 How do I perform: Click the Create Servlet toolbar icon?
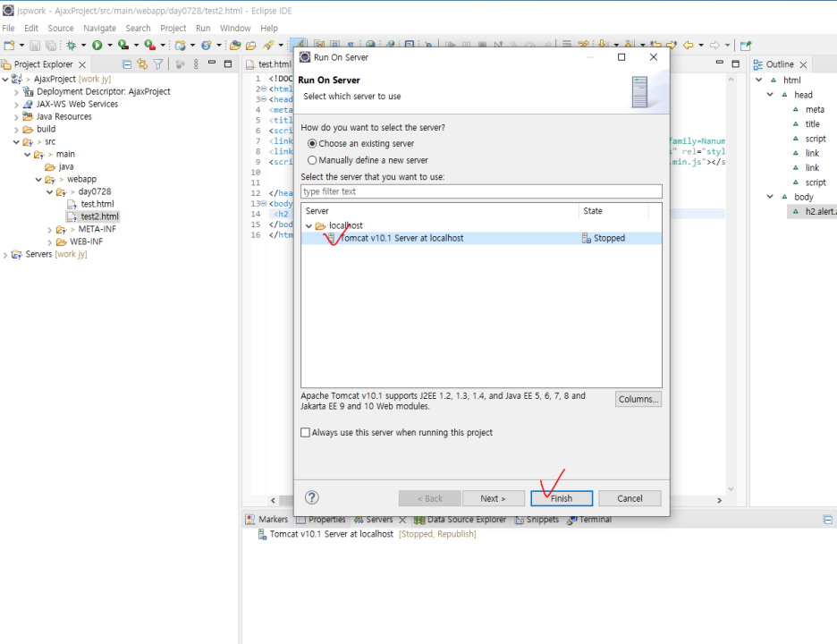coord(207,46)
